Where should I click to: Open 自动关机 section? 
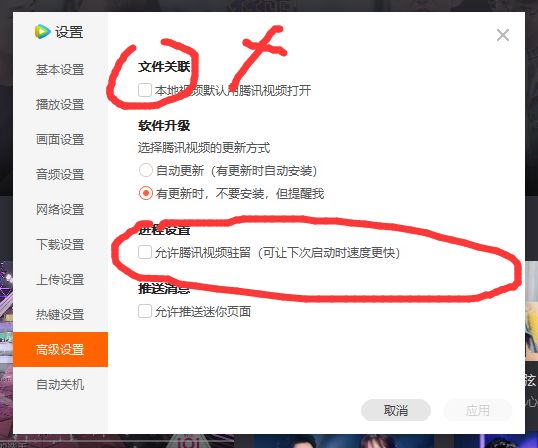coord(60,385)
